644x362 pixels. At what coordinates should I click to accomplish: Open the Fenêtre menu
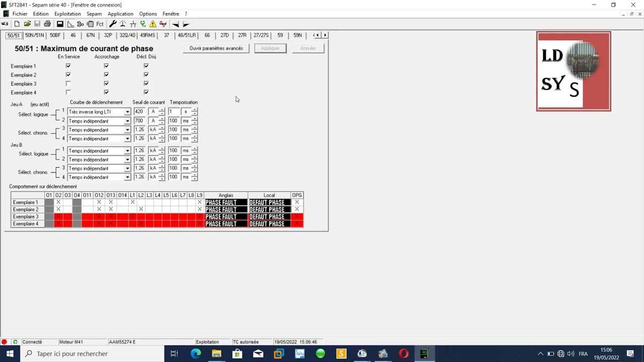pos(171,14)
